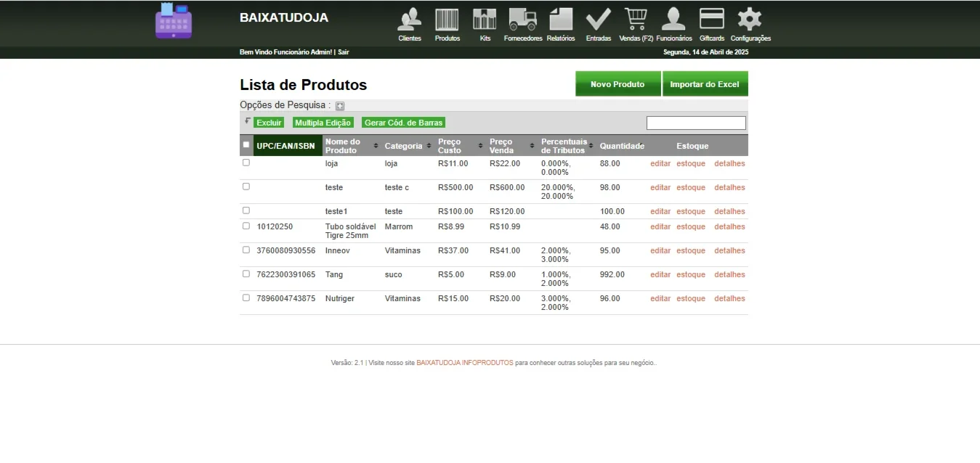Click the R$10.99 sale price cell
Image resolution: width=980 pixels, height=463 pixels.
pyautogui.click(x=505, y=226)
